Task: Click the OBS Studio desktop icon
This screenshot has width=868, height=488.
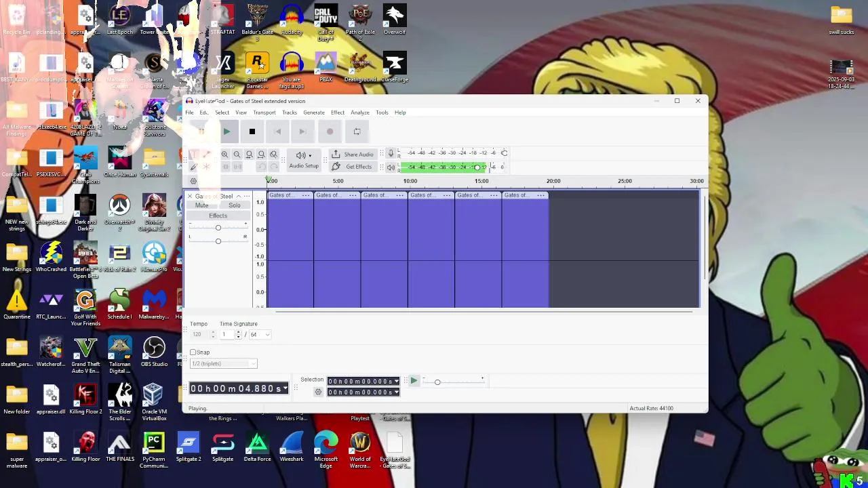Action: coord(154,352)
